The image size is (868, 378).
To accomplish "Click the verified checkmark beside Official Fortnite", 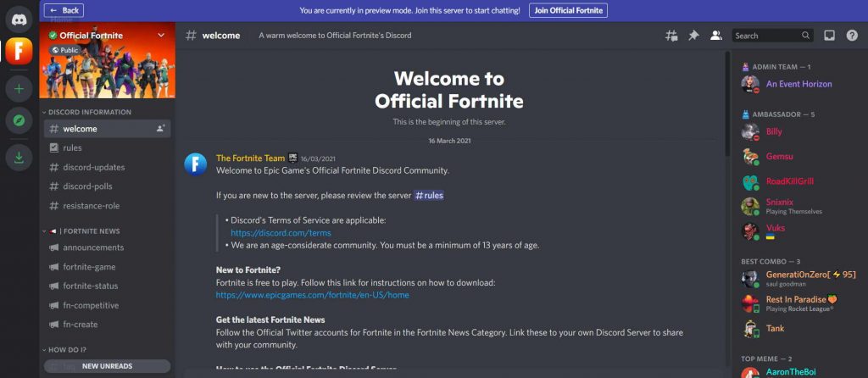I will click(x=53, y=36).
